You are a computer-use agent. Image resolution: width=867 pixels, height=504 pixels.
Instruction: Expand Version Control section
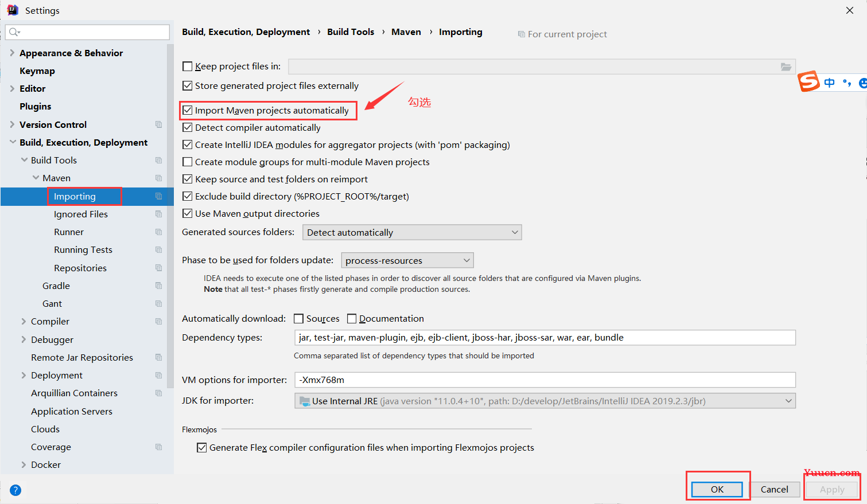[12, 124]
